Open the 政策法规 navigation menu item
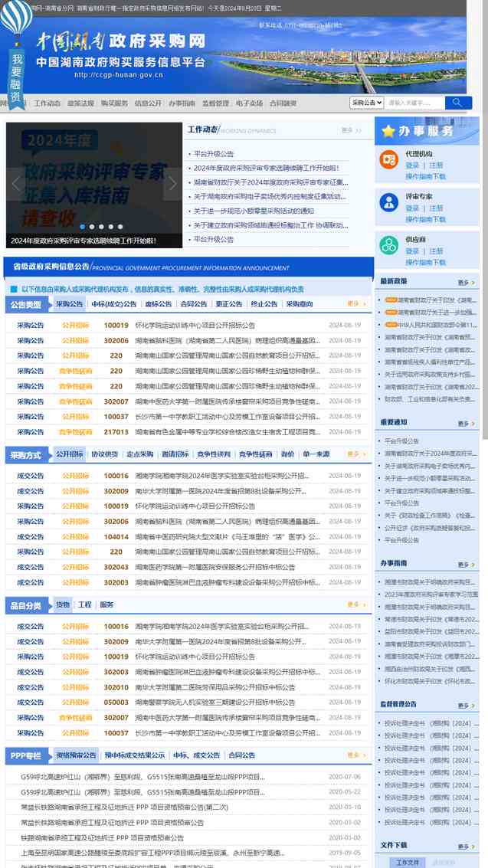Image resolution: width=488 pixels, height=868 pixels. click(x=80, y=103)
